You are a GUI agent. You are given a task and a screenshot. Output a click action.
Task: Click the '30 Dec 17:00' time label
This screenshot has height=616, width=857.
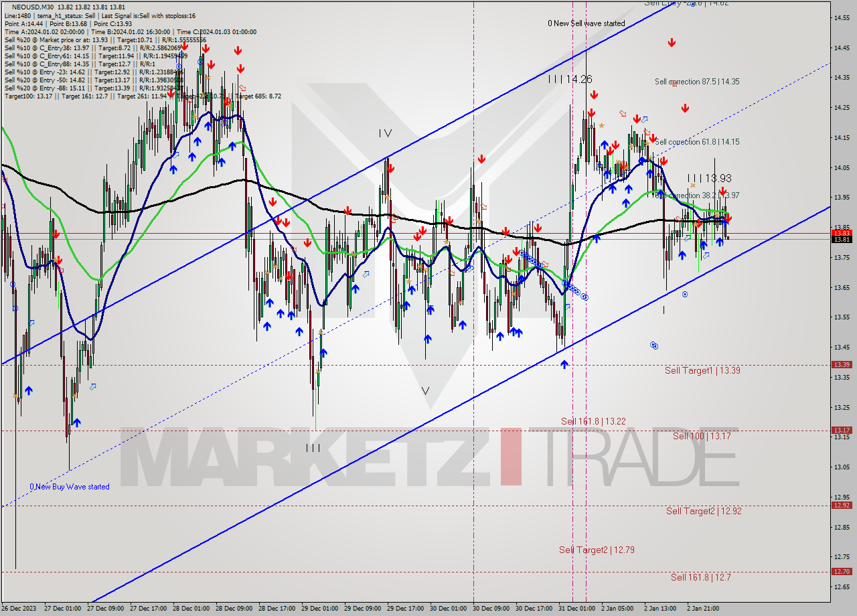pos(535,609)
